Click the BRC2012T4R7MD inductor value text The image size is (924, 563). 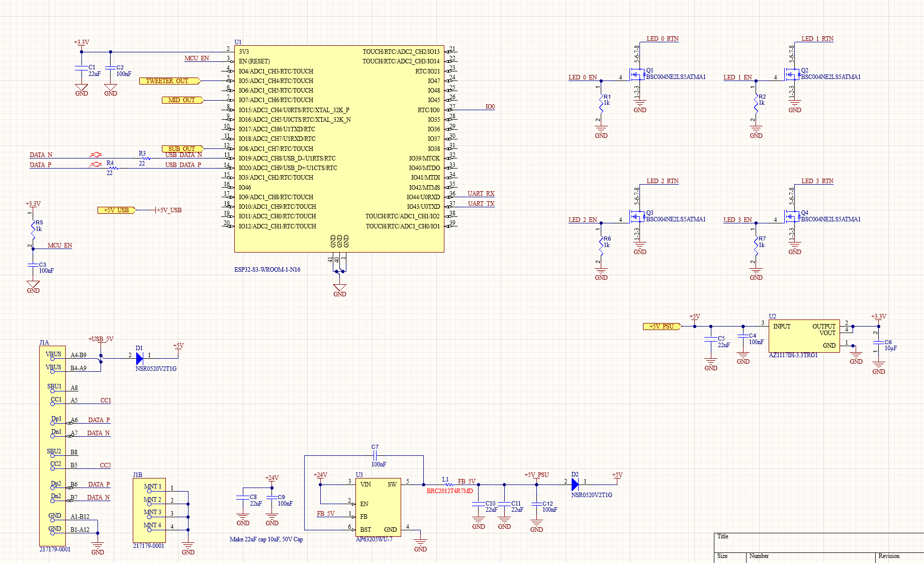coord(450,491)
